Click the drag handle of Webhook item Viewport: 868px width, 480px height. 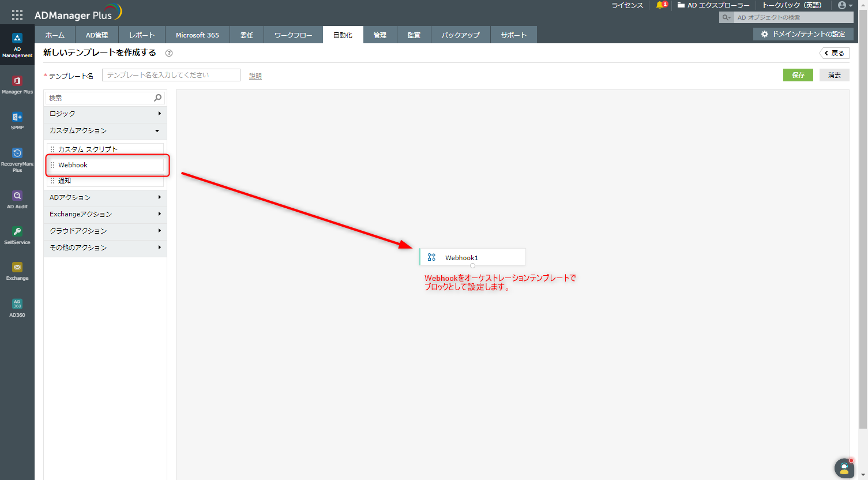coord(52,165)
